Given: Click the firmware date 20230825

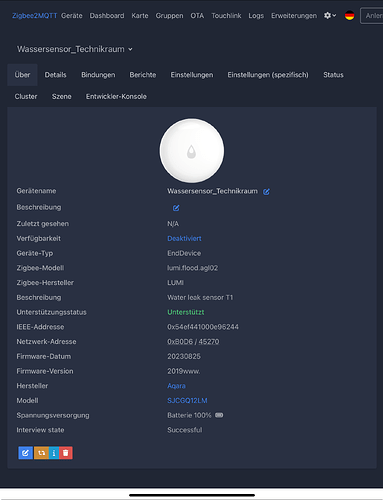Looking at the screenshot, I should [x=184, y=357].
